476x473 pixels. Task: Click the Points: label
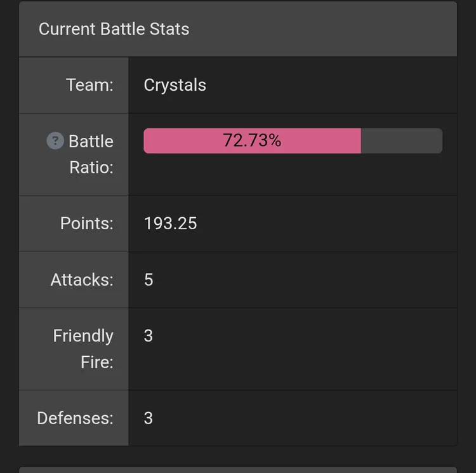[x=86, y=223]
